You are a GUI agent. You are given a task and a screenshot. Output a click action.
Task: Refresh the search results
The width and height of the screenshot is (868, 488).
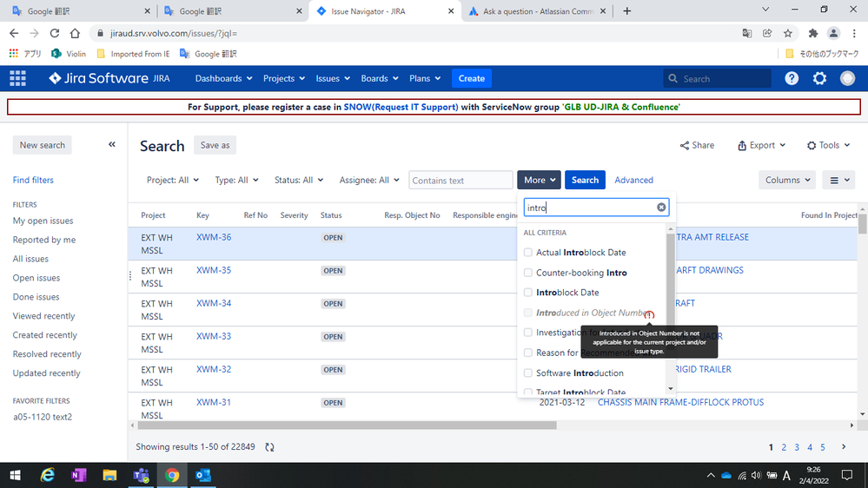coord(269,447)
